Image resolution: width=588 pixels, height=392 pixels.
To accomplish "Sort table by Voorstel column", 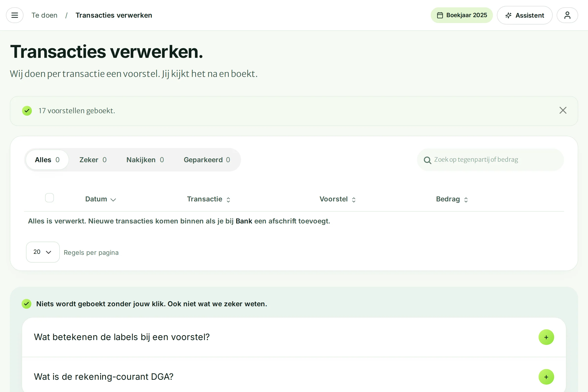I will [338, 199].
